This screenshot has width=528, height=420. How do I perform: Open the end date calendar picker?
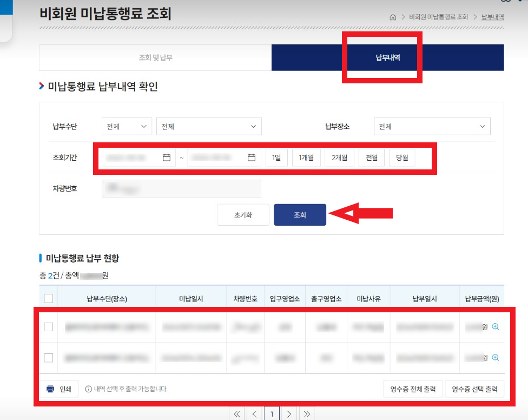[x=251, y=157]
